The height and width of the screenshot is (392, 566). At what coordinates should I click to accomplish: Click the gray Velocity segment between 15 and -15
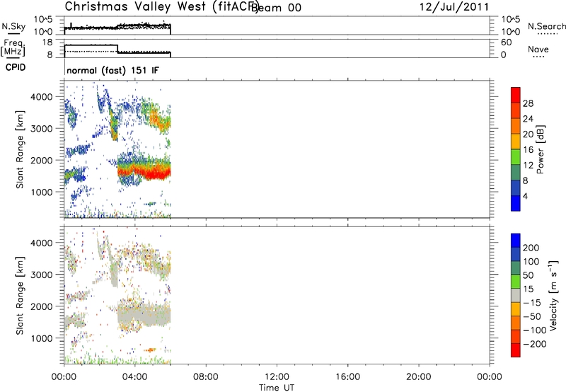point(516,295)
